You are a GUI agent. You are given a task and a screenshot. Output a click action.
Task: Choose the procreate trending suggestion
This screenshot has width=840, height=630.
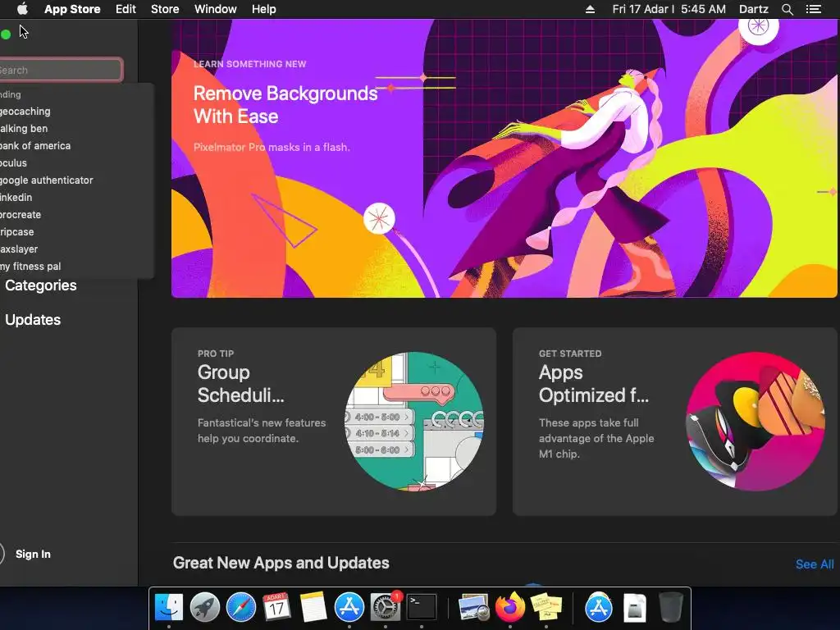click(x=75, y=214)
